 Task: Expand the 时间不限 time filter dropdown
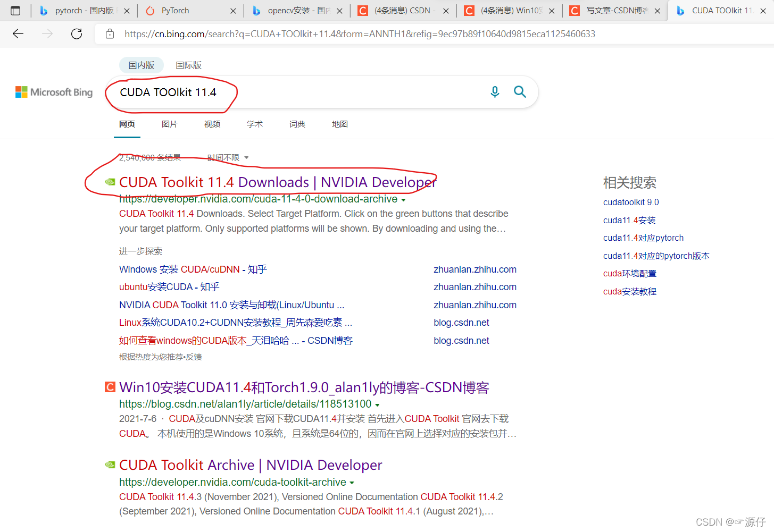point(228,158)
